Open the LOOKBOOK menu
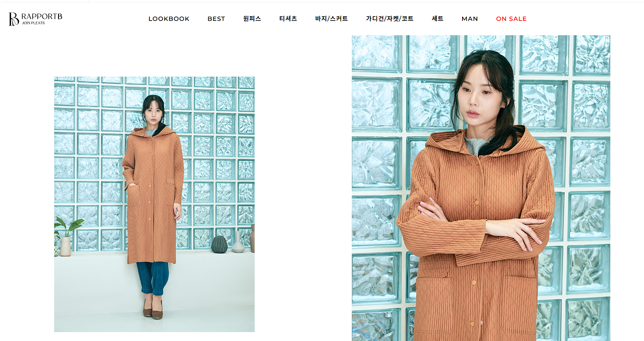This screenshot has width=644, height=341. pyautogui.click(x=169, y=19)
